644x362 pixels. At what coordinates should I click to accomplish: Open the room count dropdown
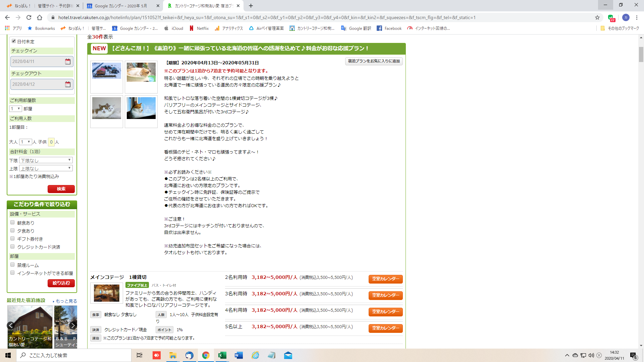click(x=15, y=109)
